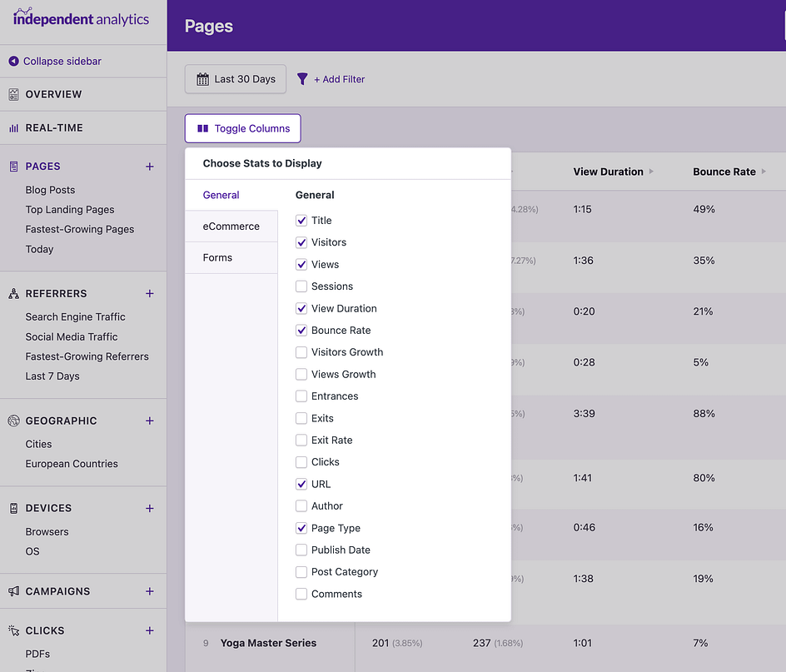This screenshot has width=786, height=672.
Task: Open Campaigns using its megaphone icon
Action: click(x=13, y=591)
